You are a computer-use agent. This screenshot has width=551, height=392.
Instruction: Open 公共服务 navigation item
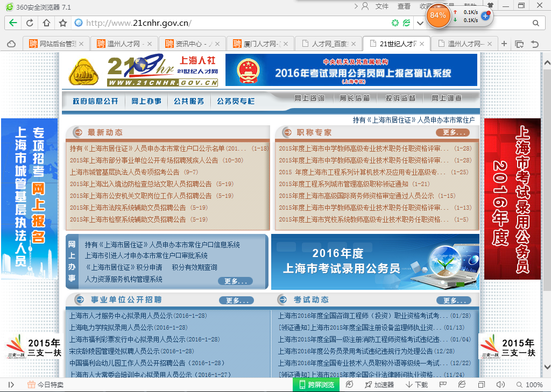[x=189, y=101]
